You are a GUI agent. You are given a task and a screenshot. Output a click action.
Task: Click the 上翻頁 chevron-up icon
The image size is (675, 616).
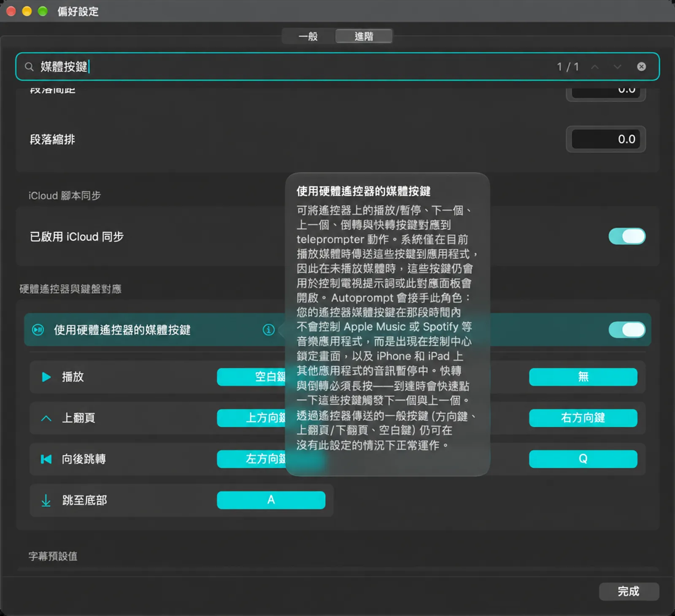pos(46,418)
